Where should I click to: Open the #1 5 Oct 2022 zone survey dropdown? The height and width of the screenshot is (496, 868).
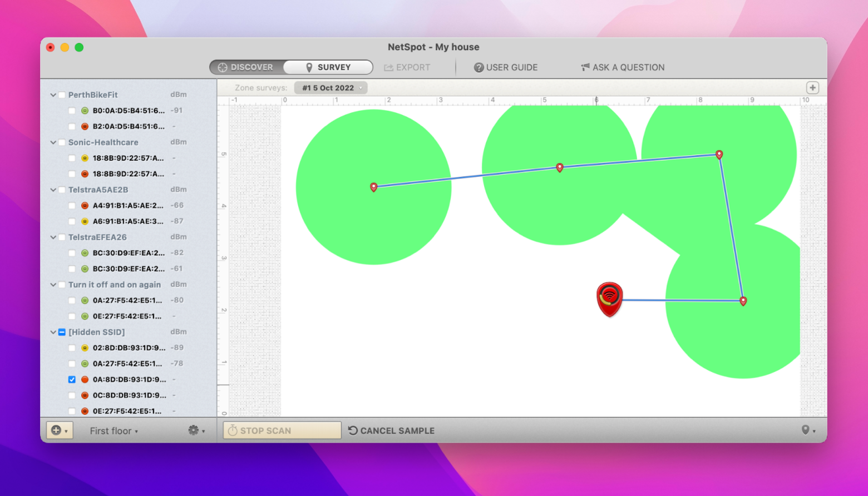(x=331, y=88)
